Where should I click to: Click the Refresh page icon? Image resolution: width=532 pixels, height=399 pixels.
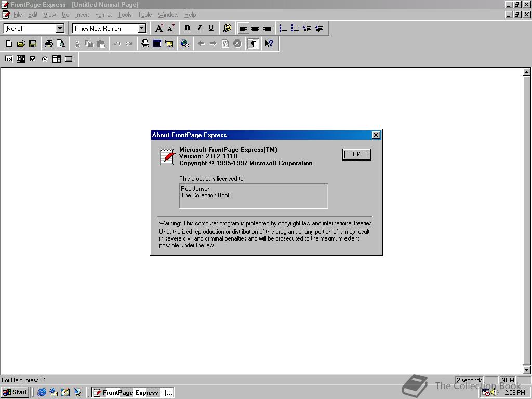click(225, 44)
